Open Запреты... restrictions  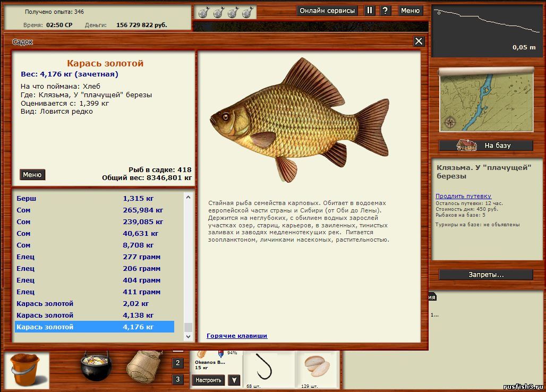tap(486, 274)
